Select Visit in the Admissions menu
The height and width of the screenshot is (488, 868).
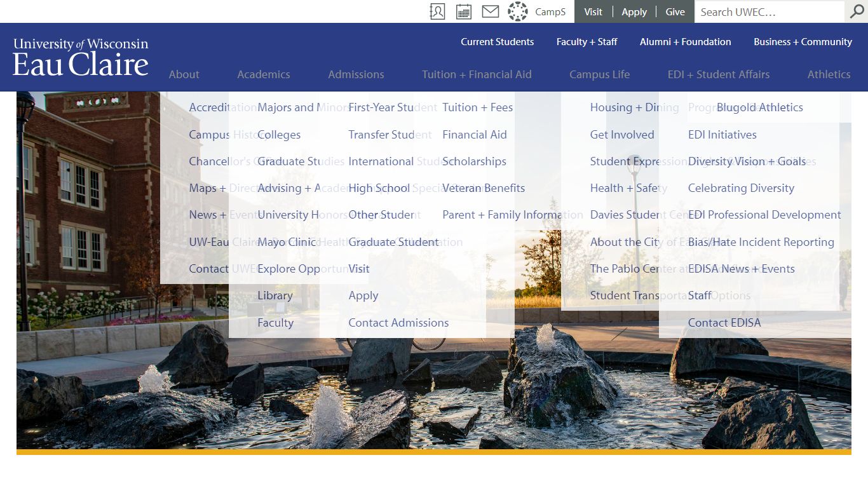359,269
